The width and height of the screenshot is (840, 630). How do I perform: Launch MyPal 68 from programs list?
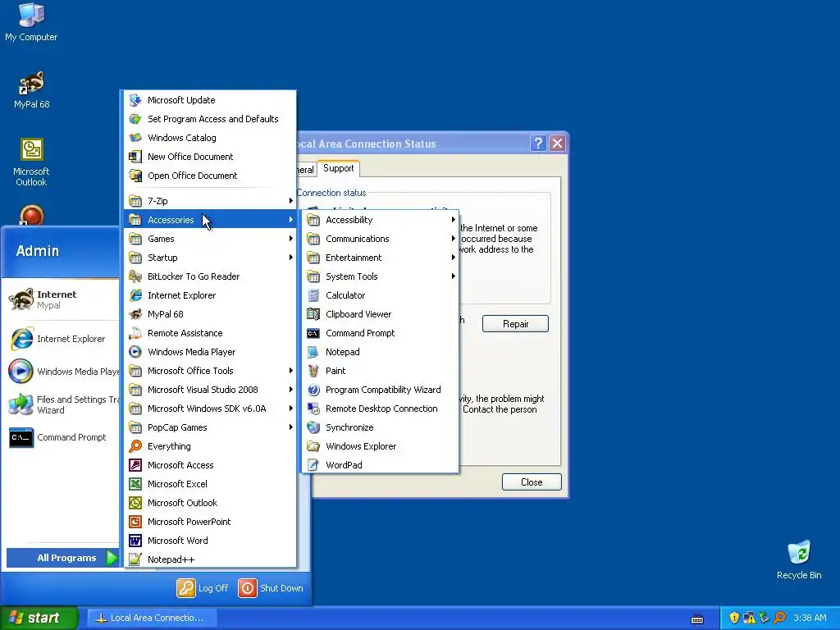click(210, 314)
